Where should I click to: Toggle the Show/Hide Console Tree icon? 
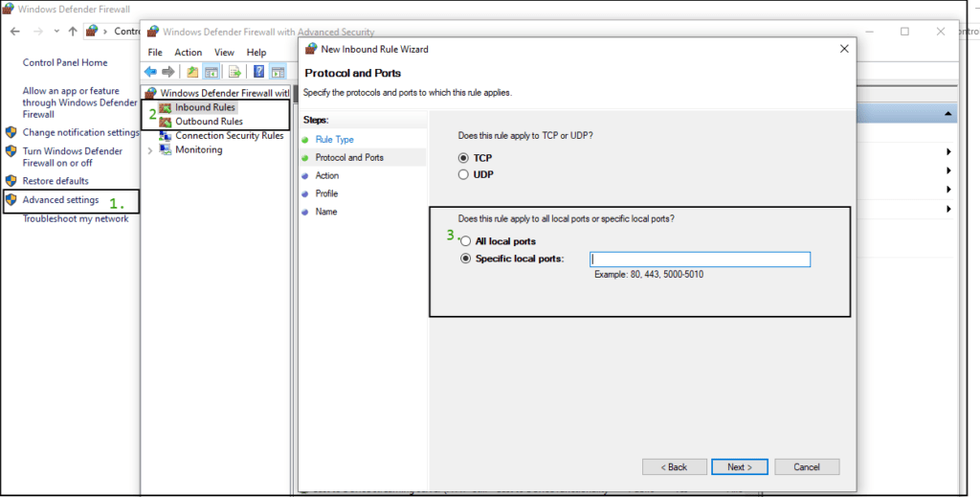(211, 71)
